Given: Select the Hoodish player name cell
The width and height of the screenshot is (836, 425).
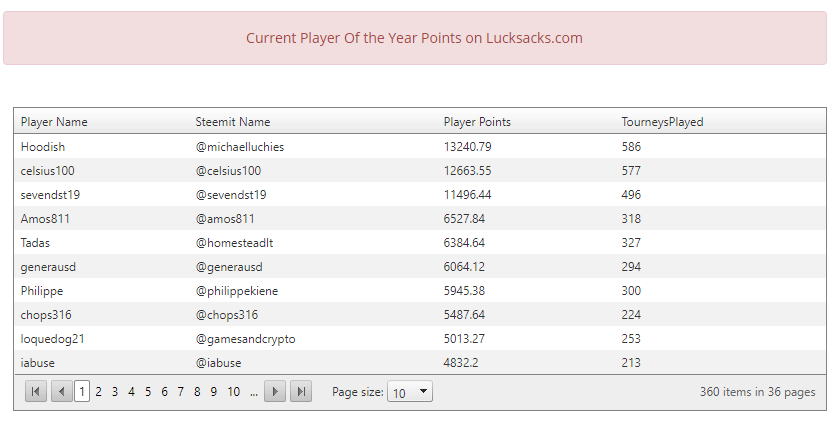Looking at the screenshot, I should pyautogui.click(x=43, y=147).
